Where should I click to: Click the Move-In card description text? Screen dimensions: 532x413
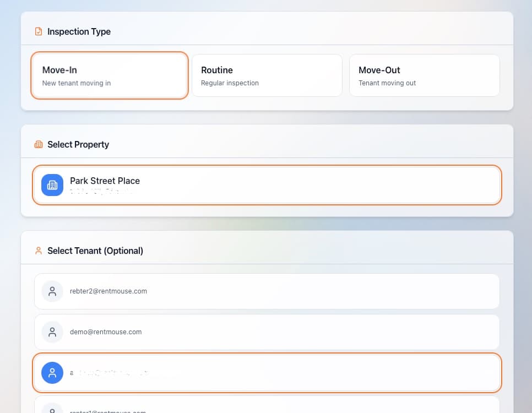pyautogui.click(x=77, y=83)
